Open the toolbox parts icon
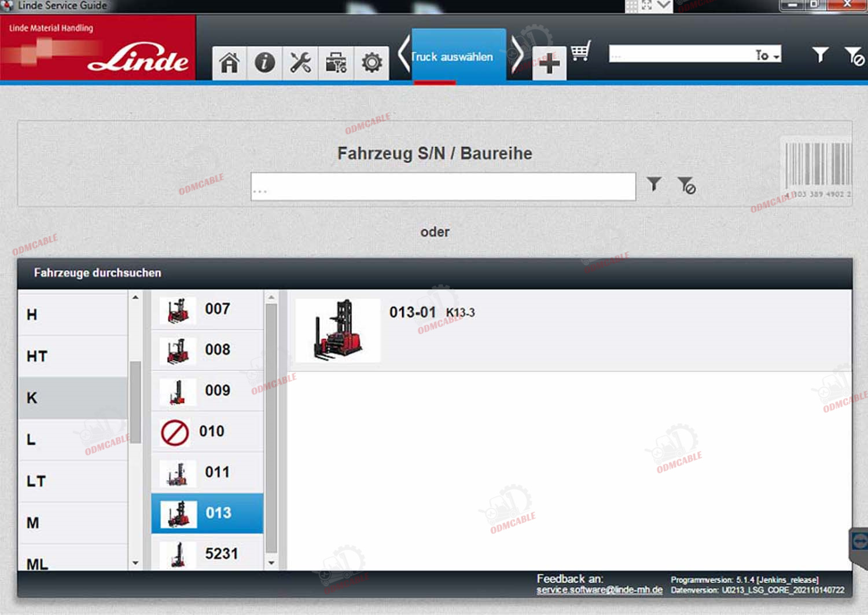This screenshot has width=868, height=615. pyautogui.click(x=336, y=63)
